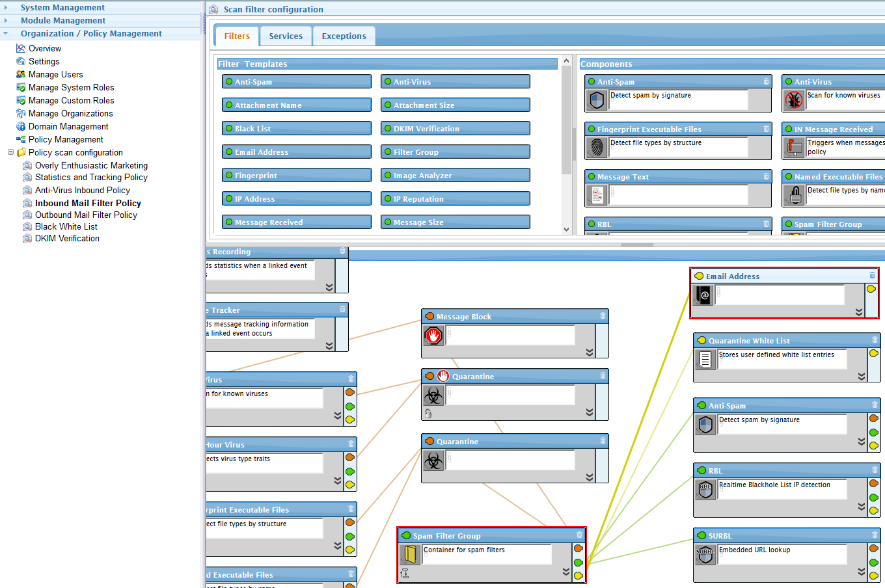Click the document icon in the Message Text component
Image resolution: width=885 pixels, height=588 pixels.
(597, 195)
